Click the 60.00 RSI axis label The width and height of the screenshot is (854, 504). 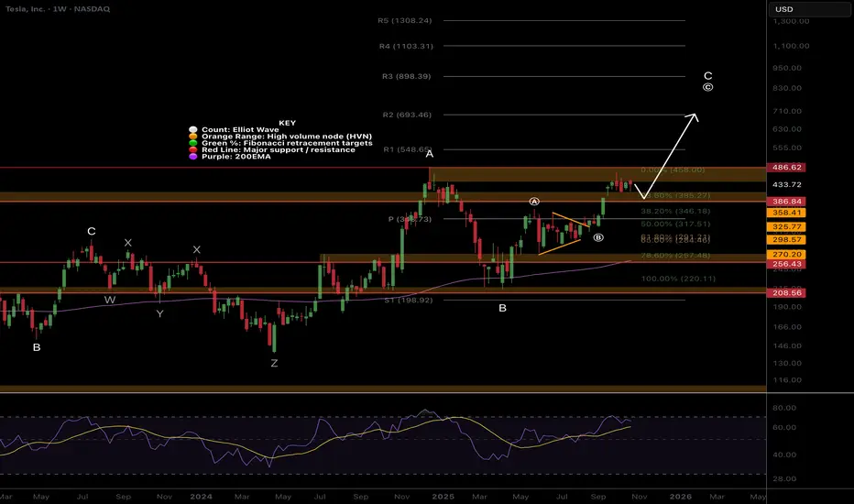tap(784, 428)
